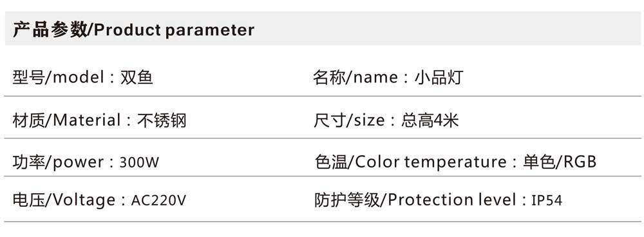Select the 尺寸/size label
Image resolution: width=644 pixels, height=237 pixels.
[x=349, y=120]
